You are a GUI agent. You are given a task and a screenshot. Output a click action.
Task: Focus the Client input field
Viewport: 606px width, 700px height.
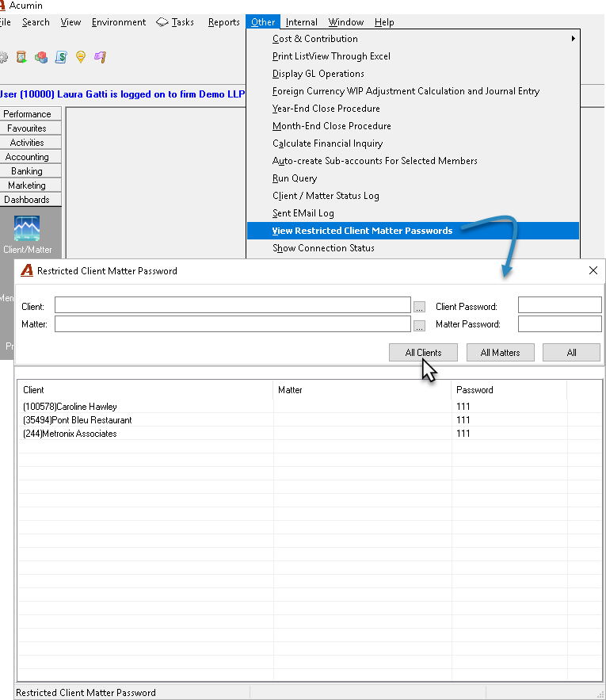click(x=232, y=305)
